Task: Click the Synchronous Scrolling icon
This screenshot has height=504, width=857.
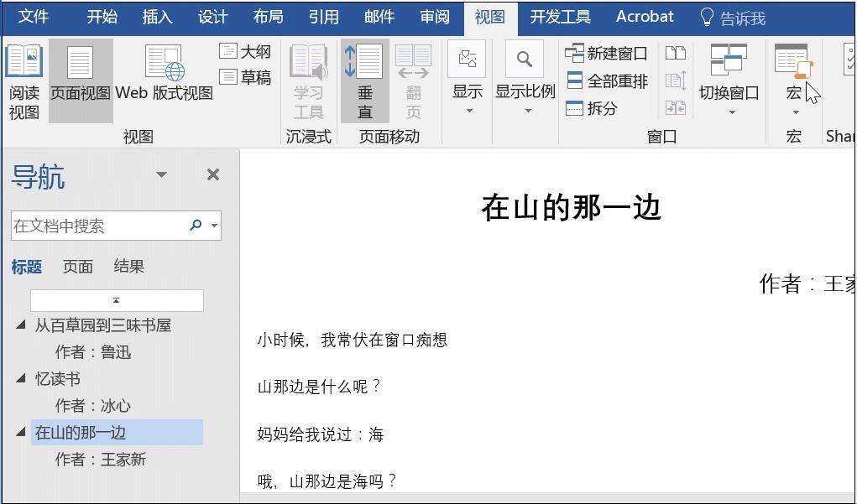Action: pos(676,81)
